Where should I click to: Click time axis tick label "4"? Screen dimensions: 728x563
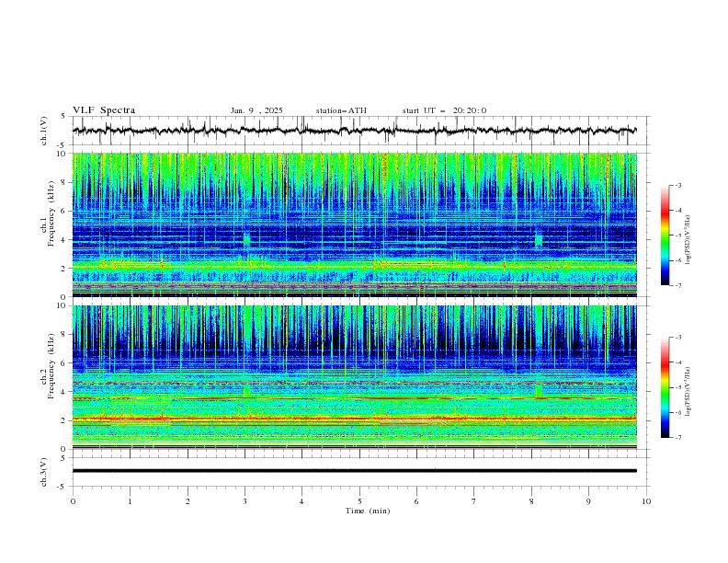click(301, 501)
